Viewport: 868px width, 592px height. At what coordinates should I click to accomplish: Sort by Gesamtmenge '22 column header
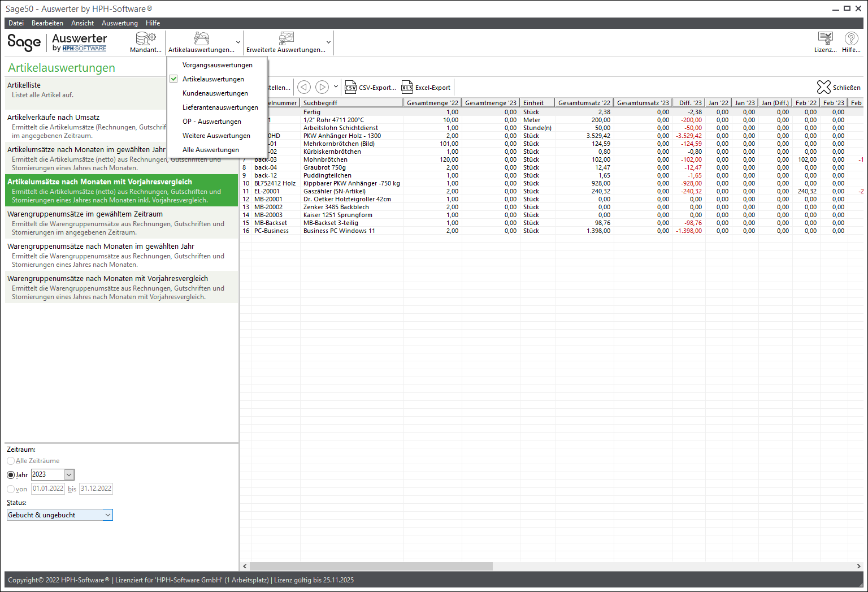click(432, 103)
